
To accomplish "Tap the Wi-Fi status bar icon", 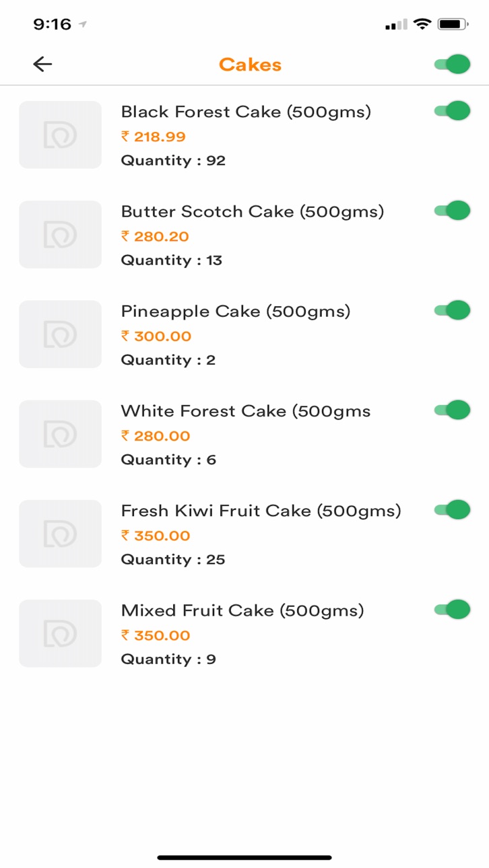I will click(x=422, y=24).
